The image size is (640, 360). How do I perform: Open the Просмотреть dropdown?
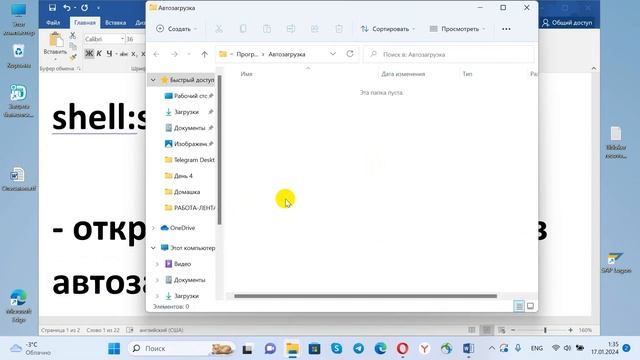457,29
